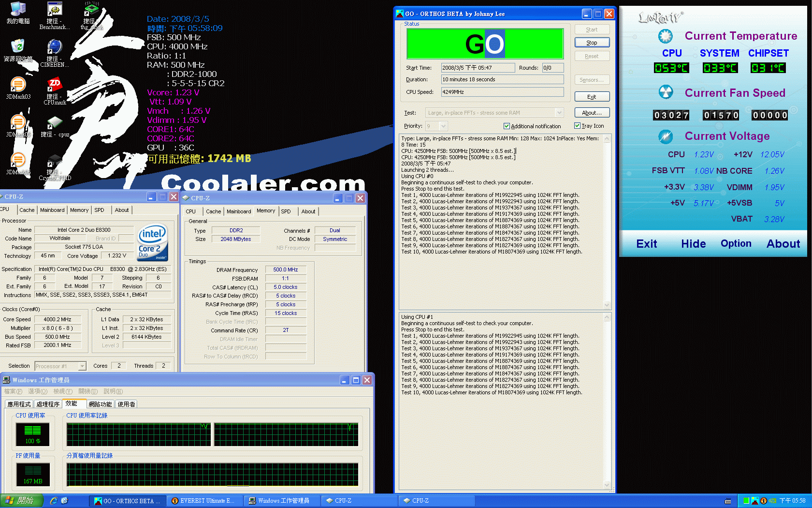Open the 檔案 menu in Task Manager
The width and height of the screenshot is (812, 508).
point(13,391)
